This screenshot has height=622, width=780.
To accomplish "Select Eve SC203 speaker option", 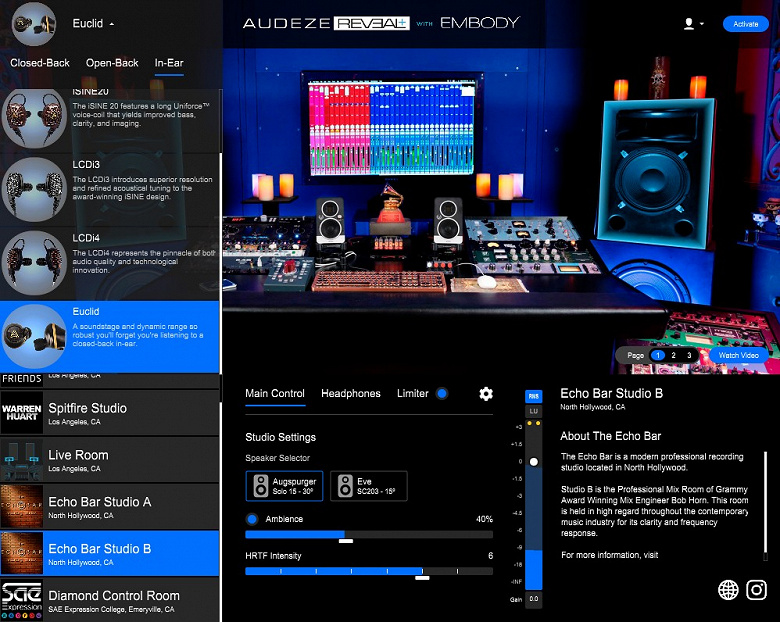I will [x=369, y=486].
